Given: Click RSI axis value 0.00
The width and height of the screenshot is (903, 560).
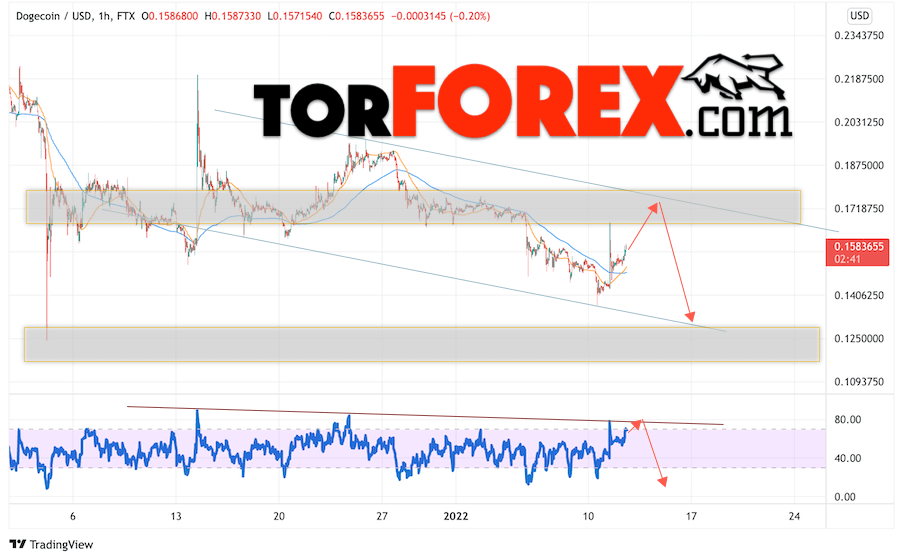Looking at the screenshot, I should (x=845, y=497).
